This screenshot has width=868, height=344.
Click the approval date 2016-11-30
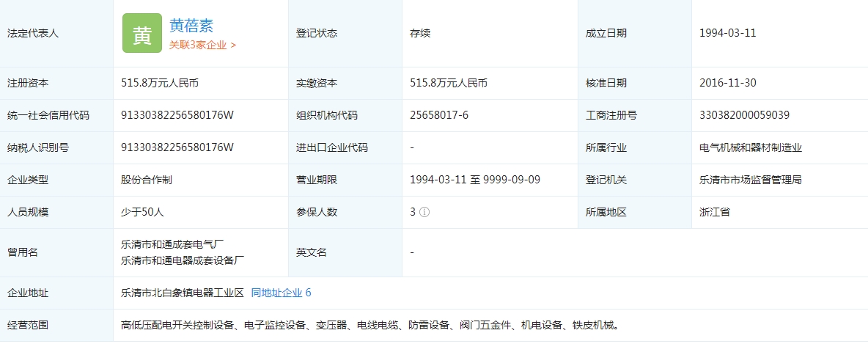tap(727, 83)
